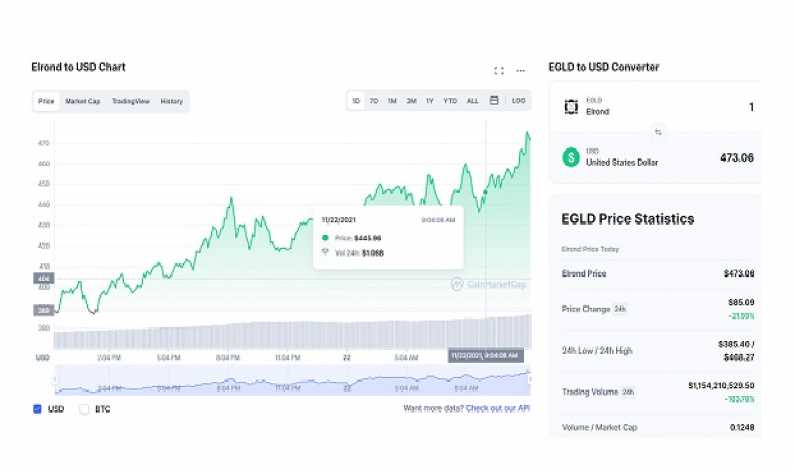Image resolution: width=795 pixels, height=470 pixels.
Task: Open the three-dot more options menu
Action: pos(520,71)
